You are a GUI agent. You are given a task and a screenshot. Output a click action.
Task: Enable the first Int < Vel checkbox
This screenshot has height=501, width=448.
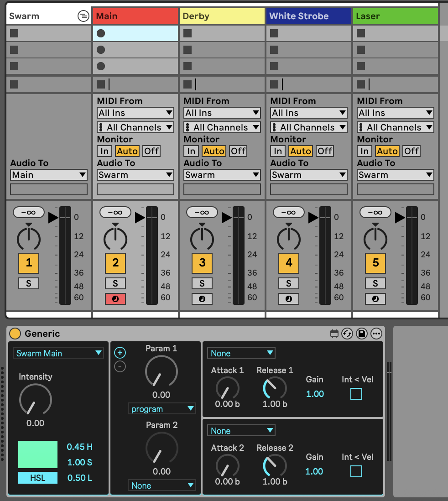pyautogui.click(x=356, y=394)
